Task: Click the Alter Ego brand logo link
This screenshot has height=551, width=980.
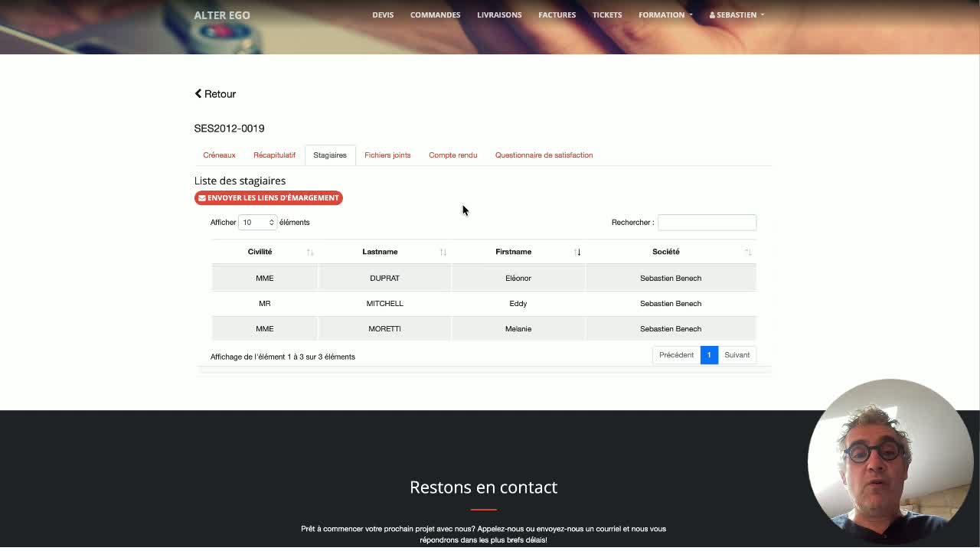Action: pos(222,15)
